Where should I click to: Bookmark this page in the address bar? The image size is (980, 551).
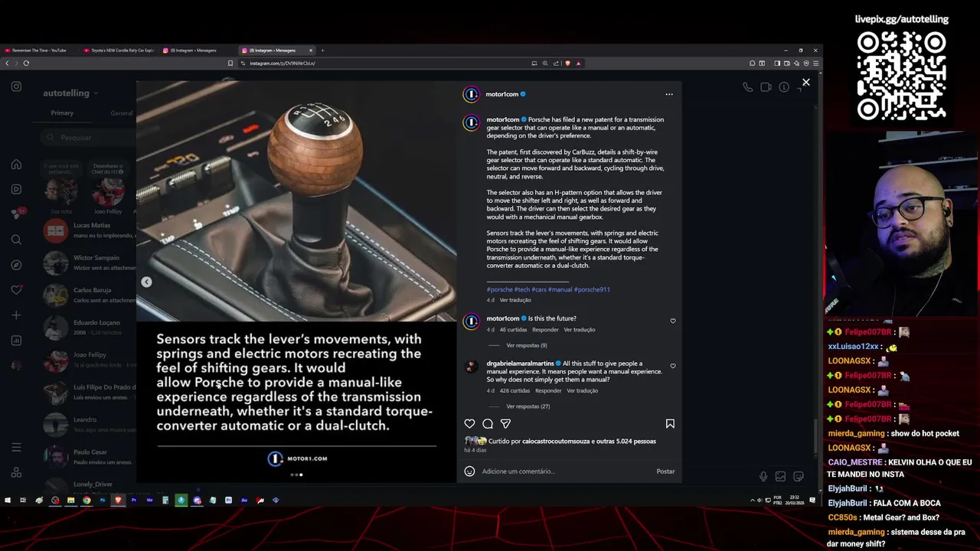(x=230, y=63)
